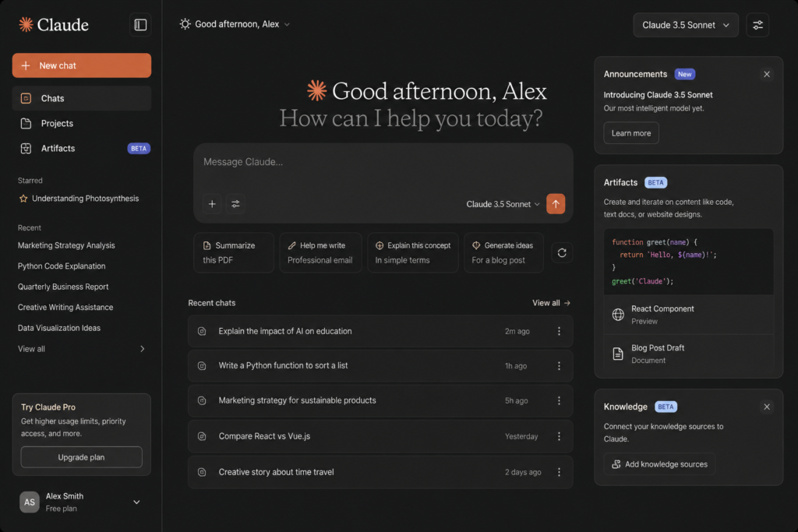This screenshot has height=532, width=798.
Task: Click Add knowledge sources button
Action: click(659, 464)
